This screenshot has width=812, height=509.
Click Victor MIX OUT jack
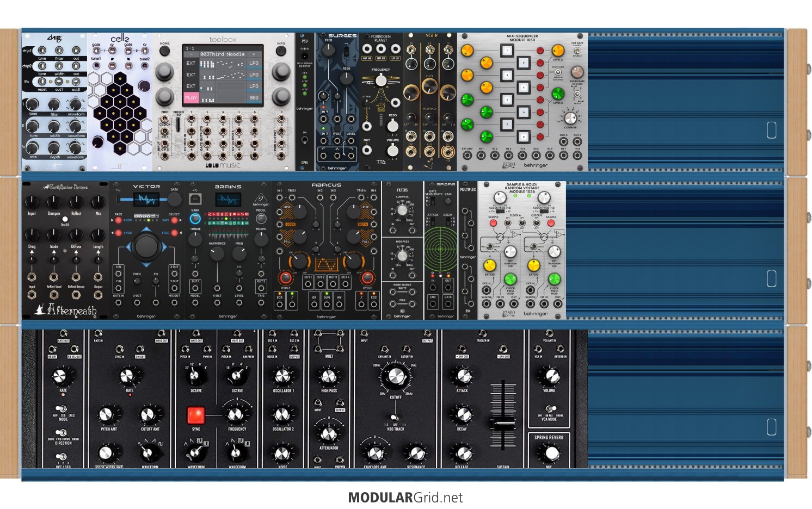click(x=174, y=302)
